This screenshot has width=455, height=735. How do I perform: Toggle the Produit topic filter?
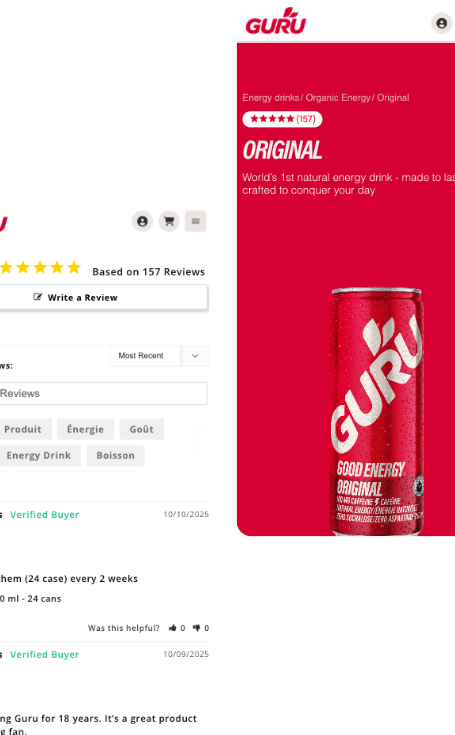click(x=23, y=429)
